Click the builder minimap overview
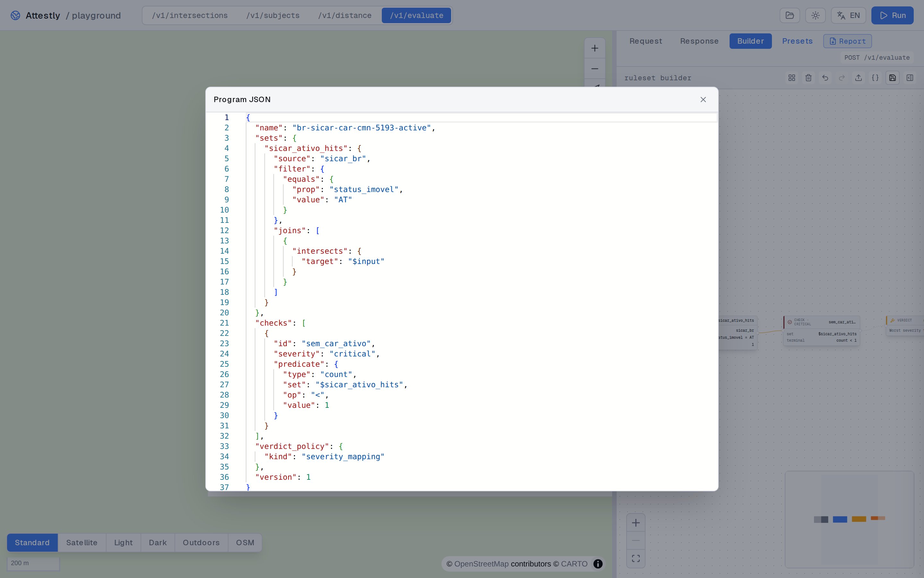 [x=849, y=519]
